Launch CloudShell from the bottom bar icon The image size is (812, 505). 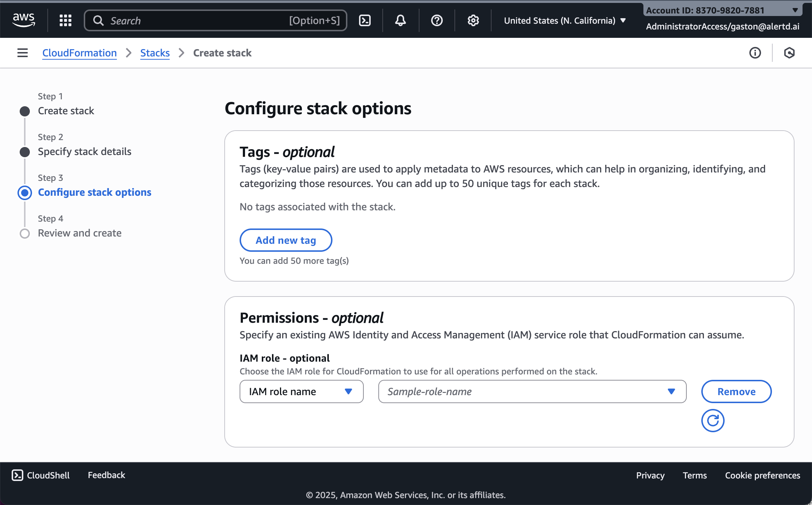17,475
